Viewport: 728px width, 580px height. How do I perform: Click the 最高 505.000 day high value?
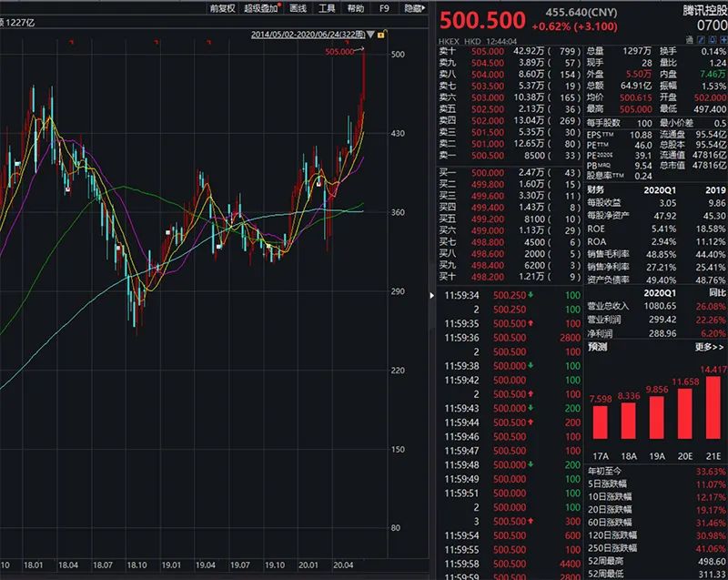point(635,109)
